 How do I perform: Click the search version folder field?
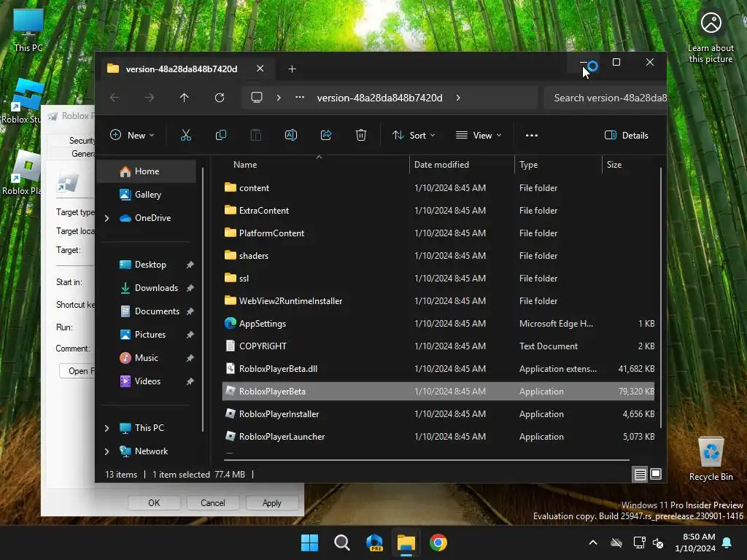point(605,98)
